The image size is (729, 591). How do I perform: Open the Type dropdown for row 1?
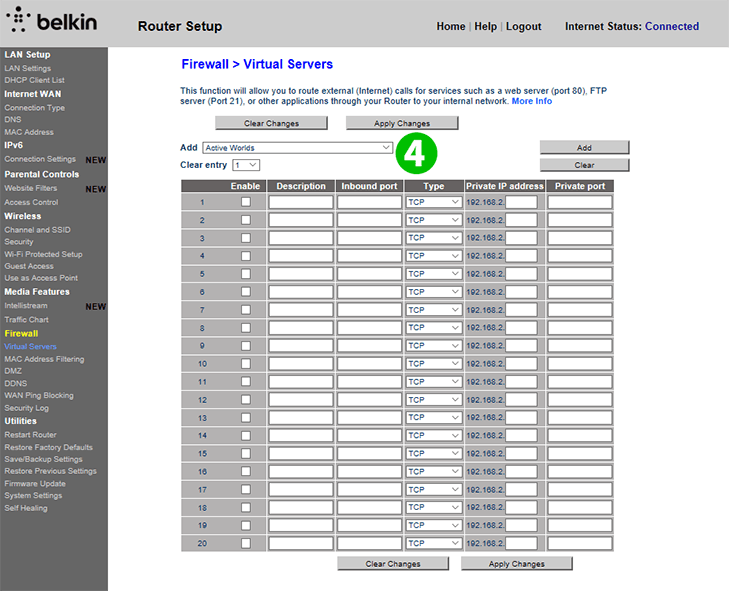434,202
